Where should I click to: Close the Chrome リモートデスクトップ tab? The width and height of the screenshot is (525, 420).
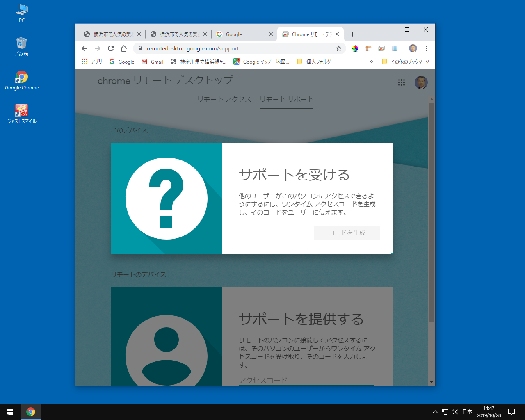tap(337, 34)
